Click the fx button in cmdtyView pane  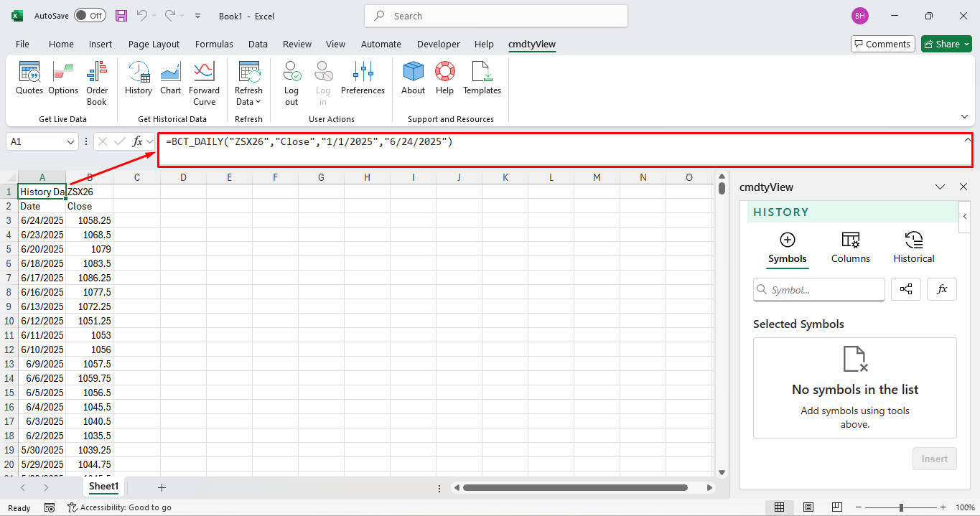(942, 289)
